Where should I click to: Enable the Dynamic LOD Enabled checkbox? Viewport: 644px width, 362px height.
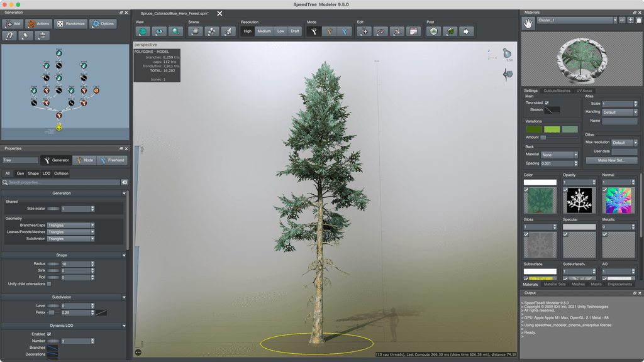(x=49, y=334)
